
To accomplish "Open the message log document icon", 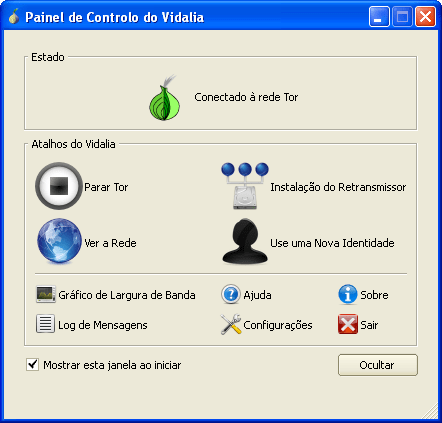I will point(45,324).
